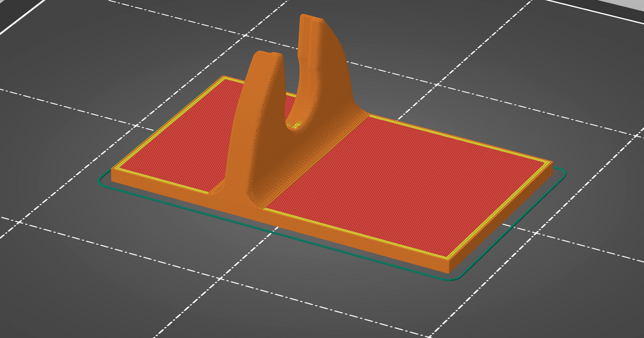The width and height of the screenshot is (644, 338).
Task: Click the yellow perimeter at base's back corner
Action: [224, 78]
